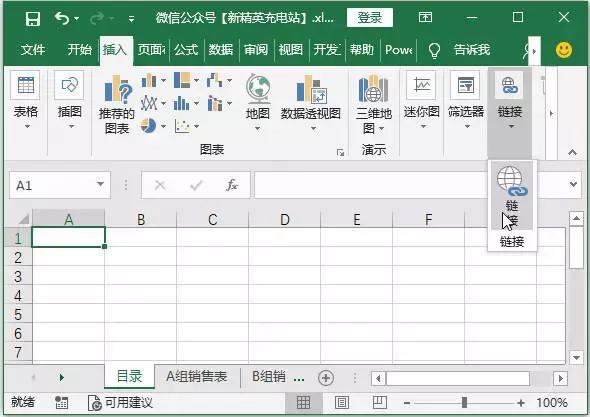Click the smiley feedback icon
590x417 pixels.
coord(564,50)
